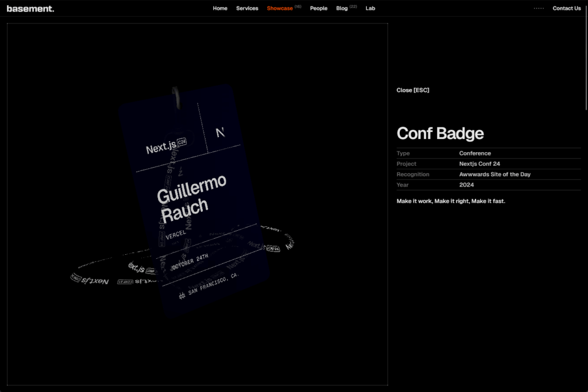588x392 pixels.
Task: Click Awwwards Site of the Day text
Action: 494,174
